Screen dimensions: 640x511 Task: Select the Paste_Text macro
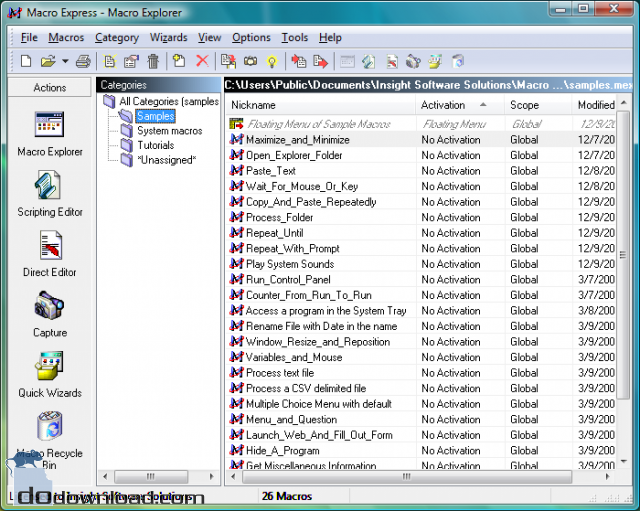point(421,171)
